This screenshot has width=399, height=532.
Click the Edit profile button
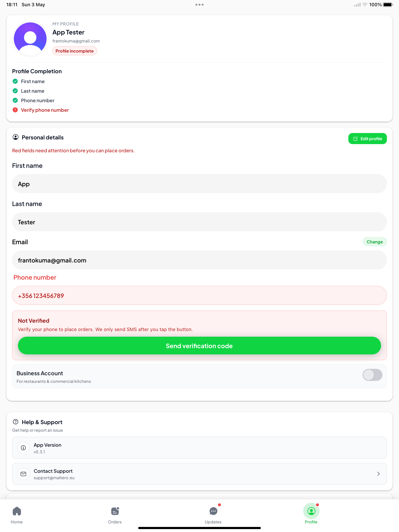point(367,138)
